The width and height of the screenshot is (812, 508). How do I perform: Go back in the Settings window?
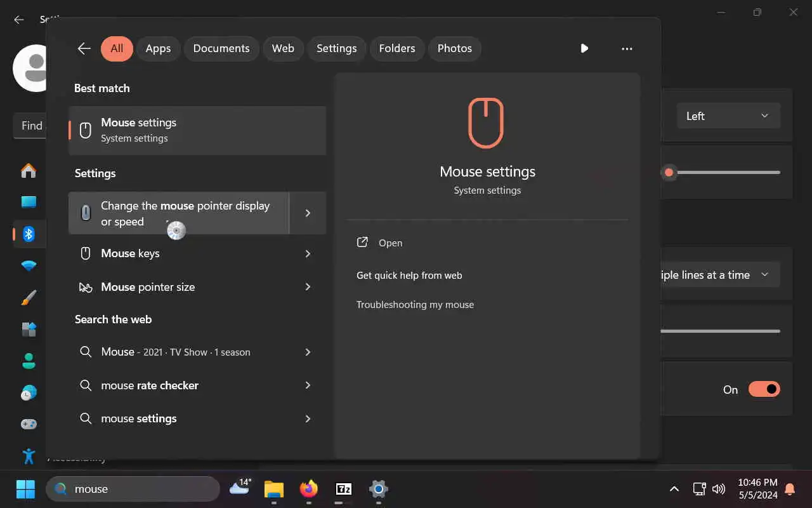(x=19, y=20)
